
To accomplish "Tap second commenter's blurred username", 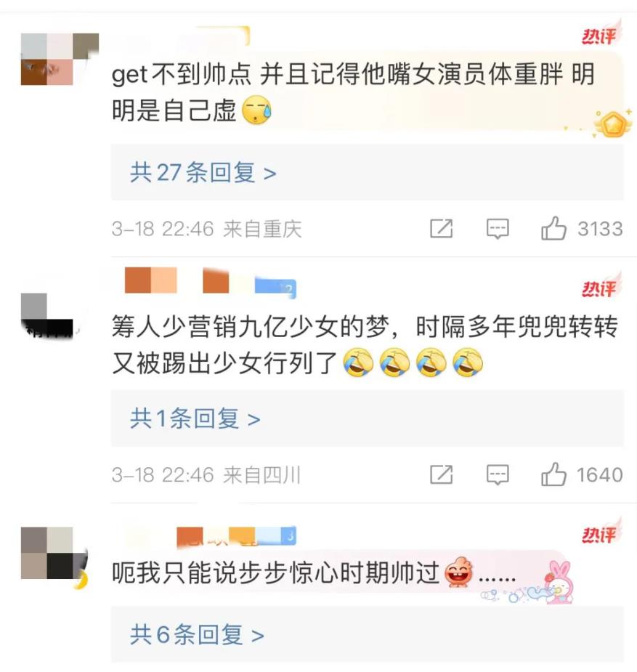I will tap(210, 281).
